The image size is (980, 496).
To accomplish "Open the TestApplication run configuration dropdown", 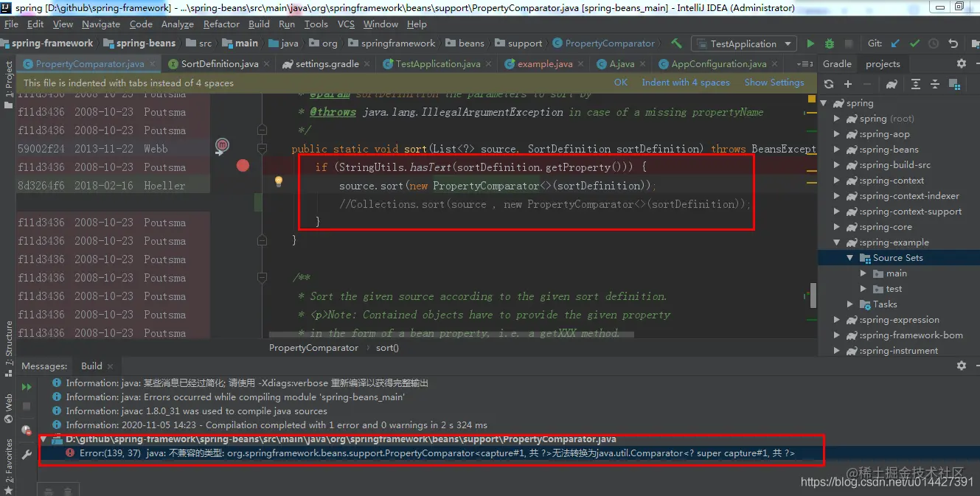I will [x=743, y=43].
